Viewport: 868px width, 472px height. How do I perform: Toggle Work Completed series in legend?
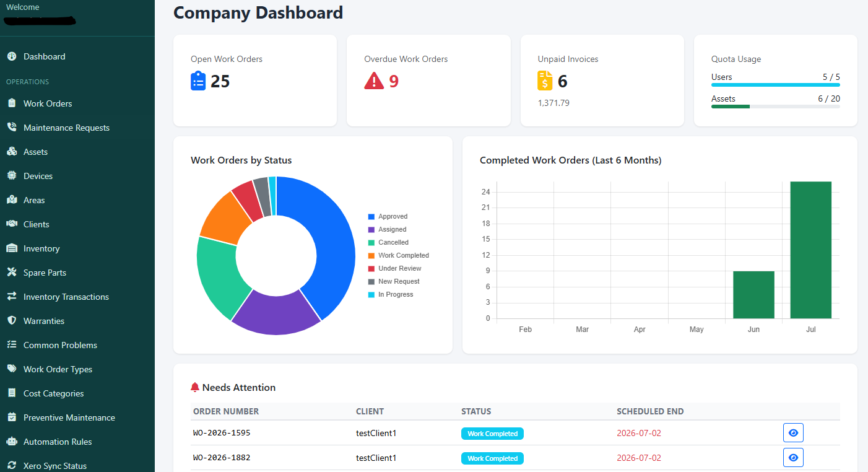398,255
